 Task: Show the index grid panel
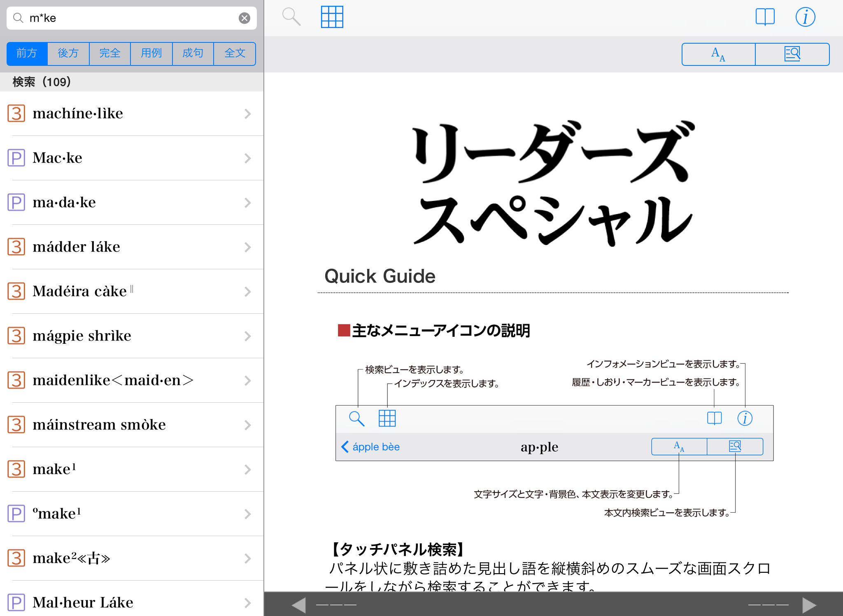tap(332, 17)
